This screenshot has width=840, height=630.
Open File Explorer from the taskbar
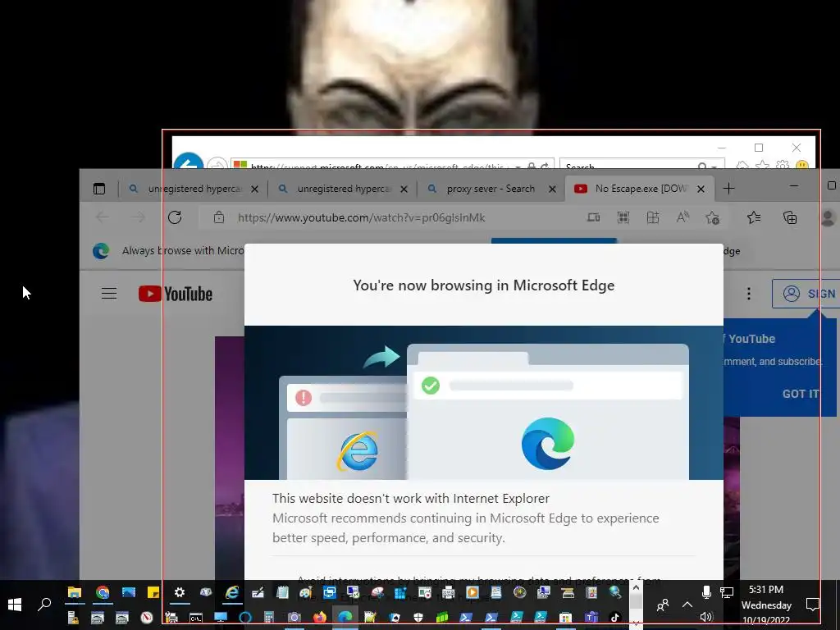pos(75,592)
